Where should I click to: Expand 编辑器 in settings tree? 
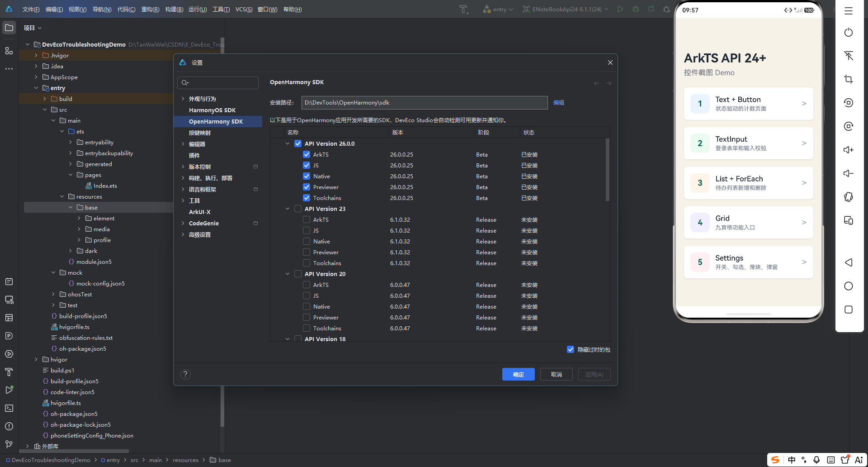(x=183, y=144)
